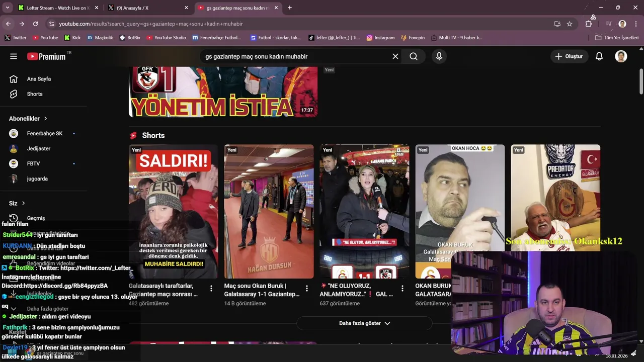Open the Chrome profile avatar

(x=622, y=24)
